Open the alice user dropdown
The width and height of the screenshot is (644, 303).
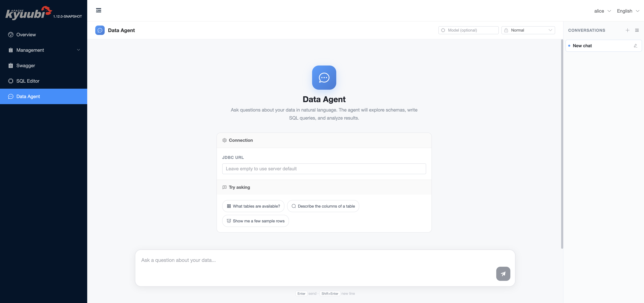pos(602,11)
